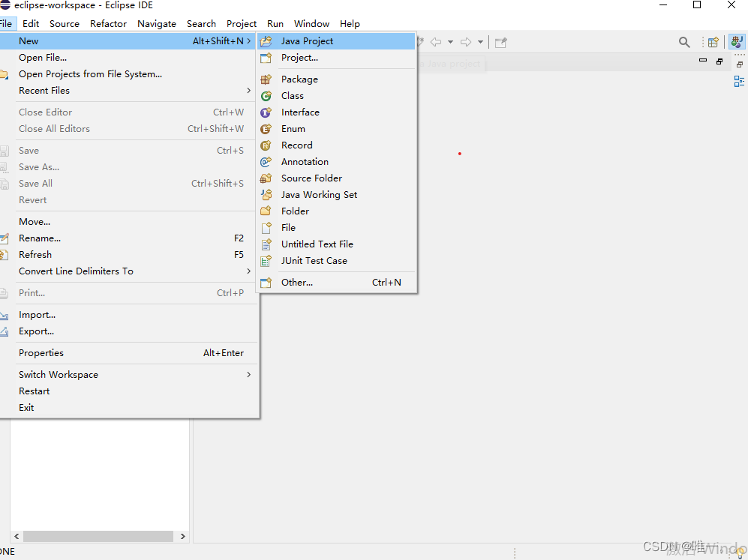Open Properties from File menu
Image resolution: width=748 pixels, height=560 pixels.
click(x=129, y=353)
